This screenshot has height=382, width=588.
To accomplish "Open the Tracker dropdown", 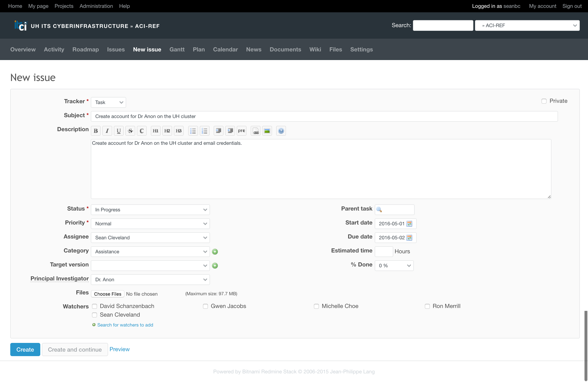I will [x=108, y=102].
